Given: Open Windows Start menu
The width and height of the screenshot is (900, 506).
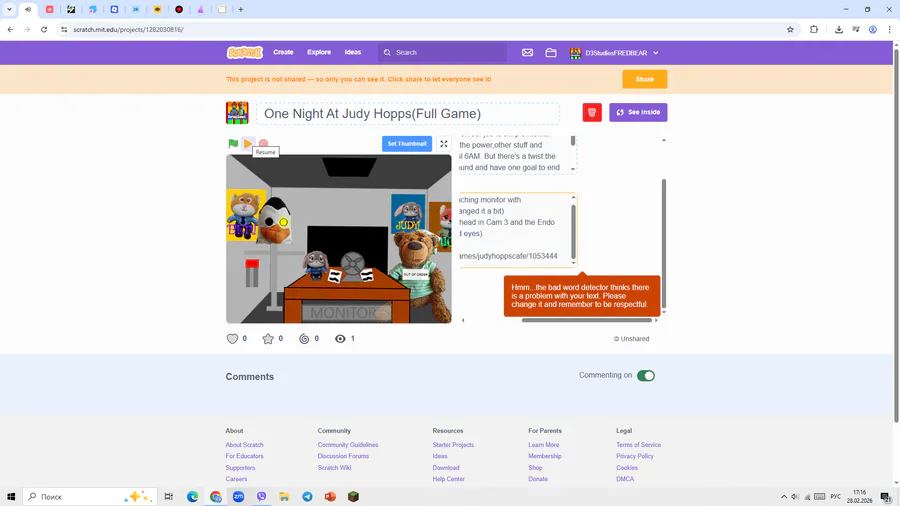Looking at the screenshot, I should point(10,497).
